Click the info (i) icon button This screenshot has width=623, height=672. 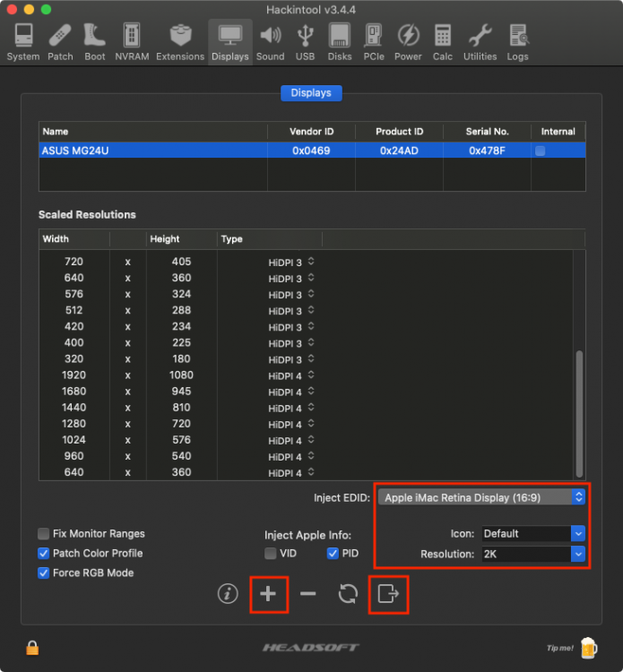228,593
